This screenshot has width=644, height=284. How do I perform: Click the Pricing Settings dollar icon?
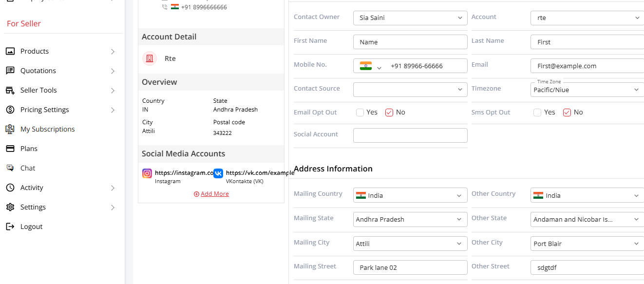point(10,110)
